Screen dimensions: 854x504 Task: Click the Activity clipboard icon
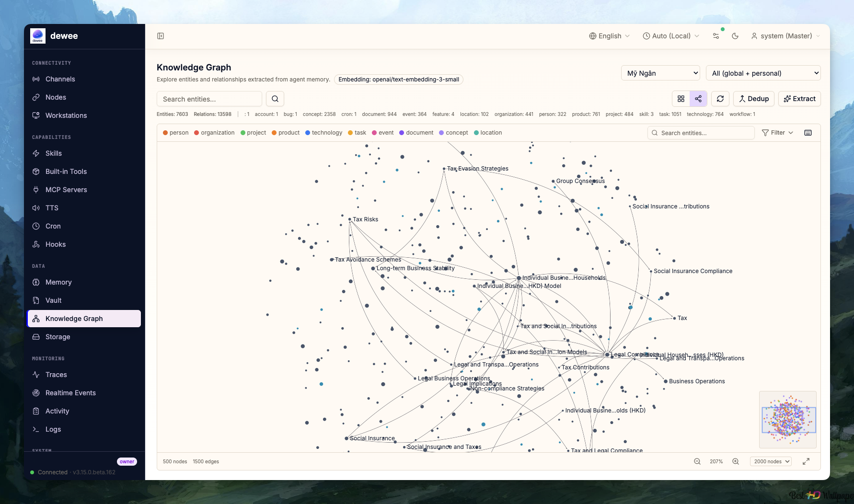click(36, 411)
